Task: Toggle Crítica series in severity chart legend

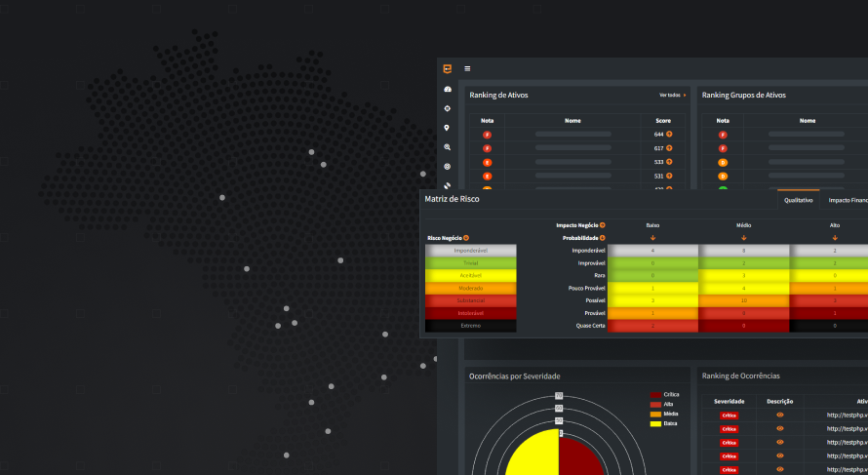Action: click(670, 394)
